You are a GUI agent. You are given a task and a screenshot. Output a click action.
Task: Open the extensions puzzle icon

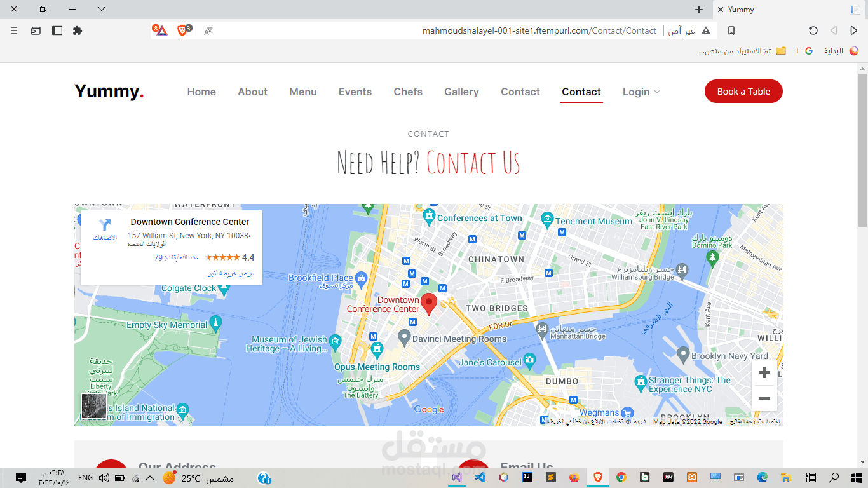(x=78, y=30)
